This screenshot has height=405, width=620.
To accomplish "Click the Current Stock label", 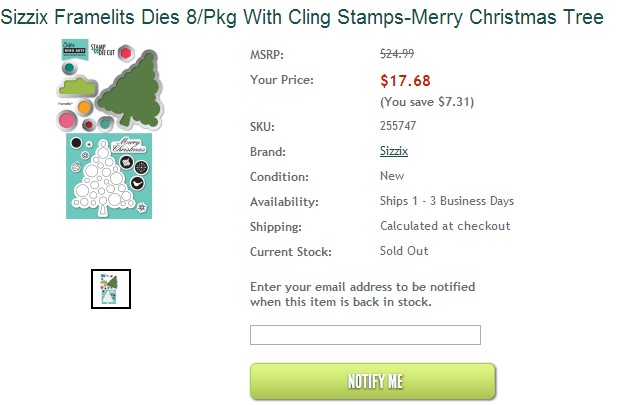I will (x=290, y=251).
